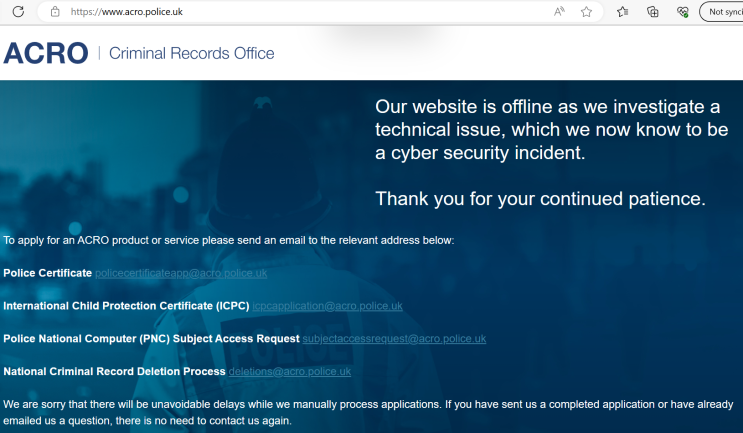Open the policecertificateapp@acro.police.uk email link
743x433 pixels.
click(x=181, y=273)
